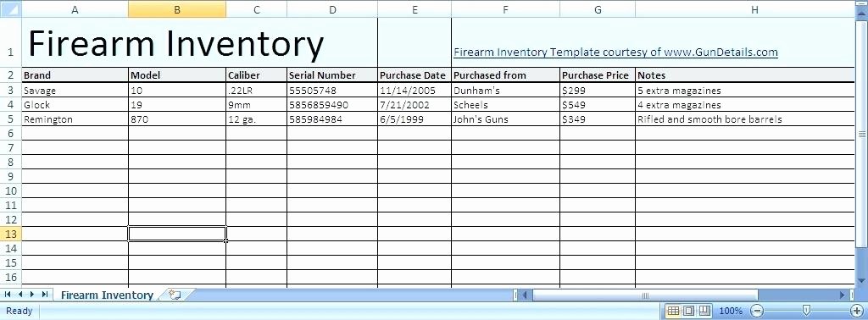Viewport: 868px width, 320px height.
Task: Select the Purchased from header cell
Action: pos(505,75)
